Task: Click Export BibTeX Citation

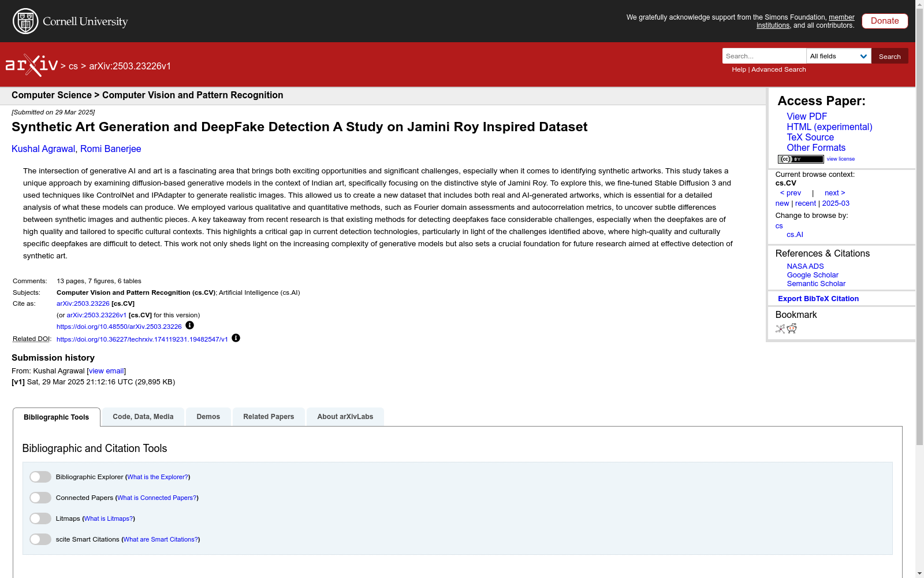Action: (818, 299)
